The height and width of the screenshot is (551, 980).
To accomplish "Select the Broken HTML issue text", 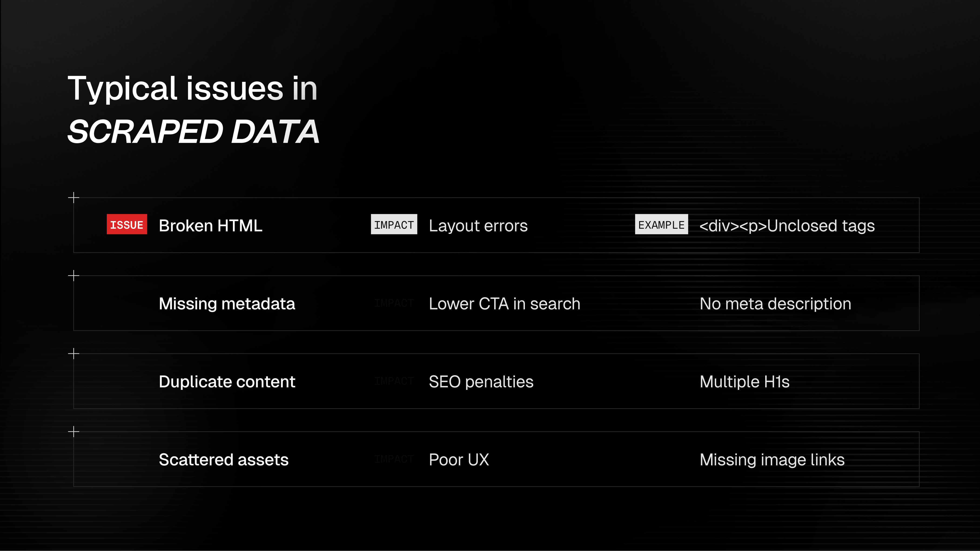I will (210, 226).
